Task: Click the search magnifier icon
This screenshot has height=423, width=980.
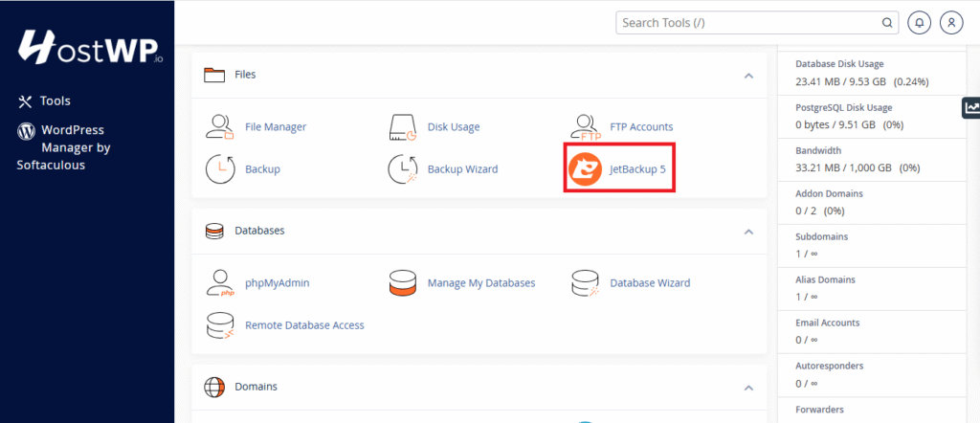Action: tap(886, 23)
